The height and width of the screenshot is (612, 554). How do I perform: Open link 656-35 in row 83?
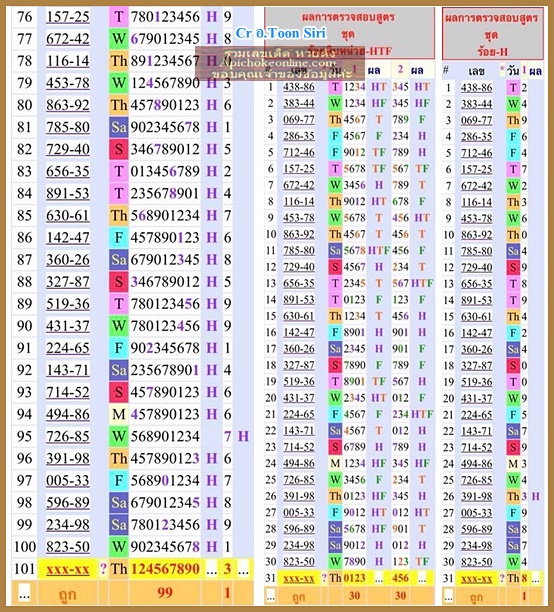[x=68, y=171]
